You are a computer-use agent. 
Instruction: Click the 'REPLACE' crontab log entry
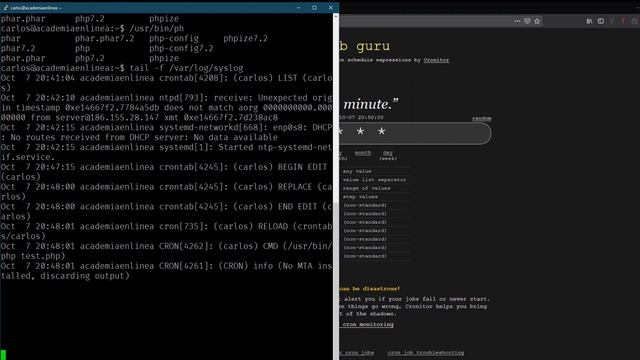point(295,187)
